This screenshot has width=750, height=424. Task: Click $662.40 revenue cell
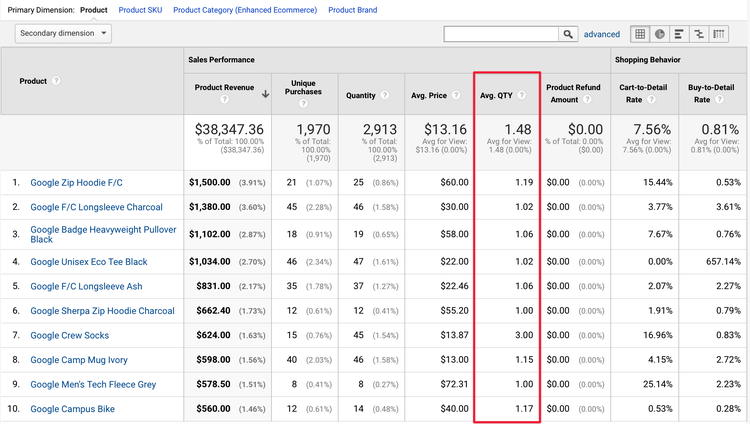[213, 311]
